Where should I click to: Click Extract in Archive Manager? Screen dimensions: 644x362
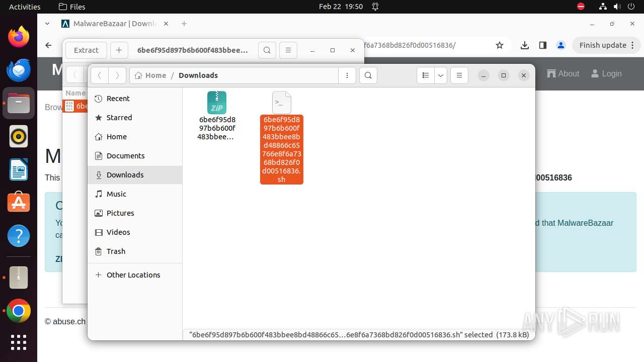click(x=86, y=50)
